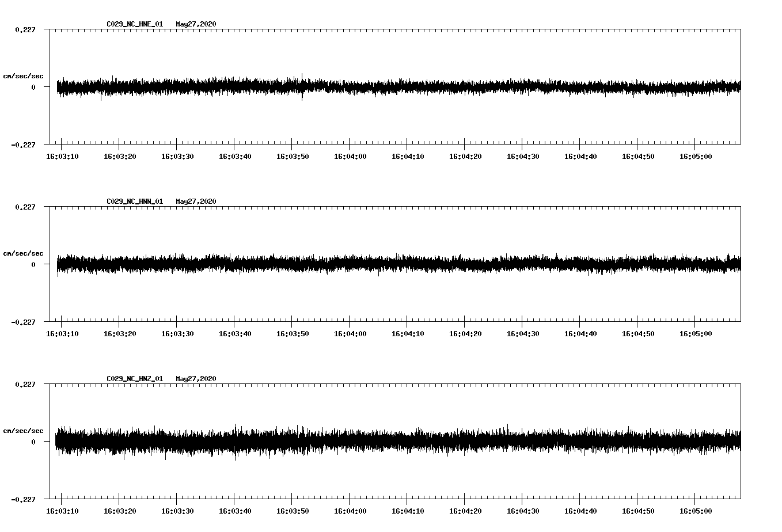Select the 16:03:30 time label under HNE plot
Viewport: 782px width, 532px height.
(177, 156)
